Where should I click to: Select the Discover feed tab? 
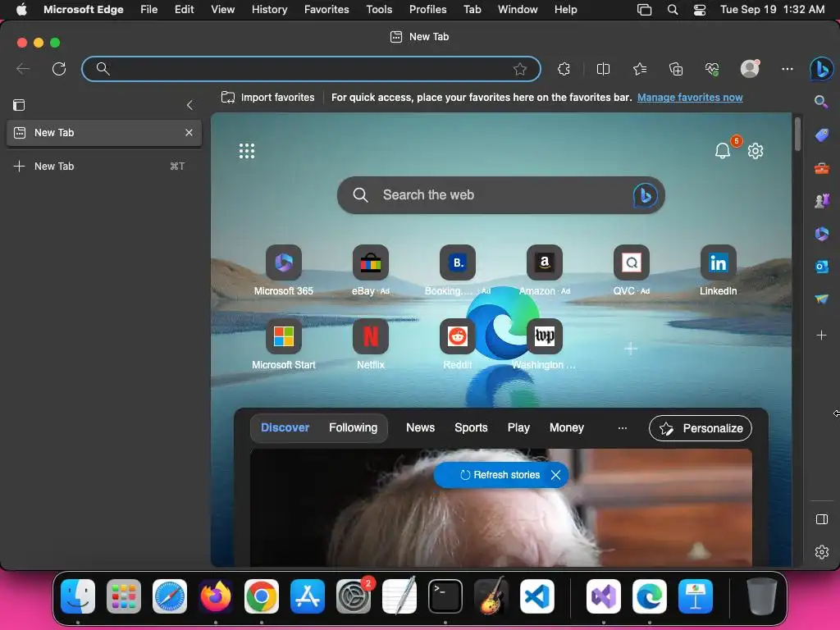(285, 427)
